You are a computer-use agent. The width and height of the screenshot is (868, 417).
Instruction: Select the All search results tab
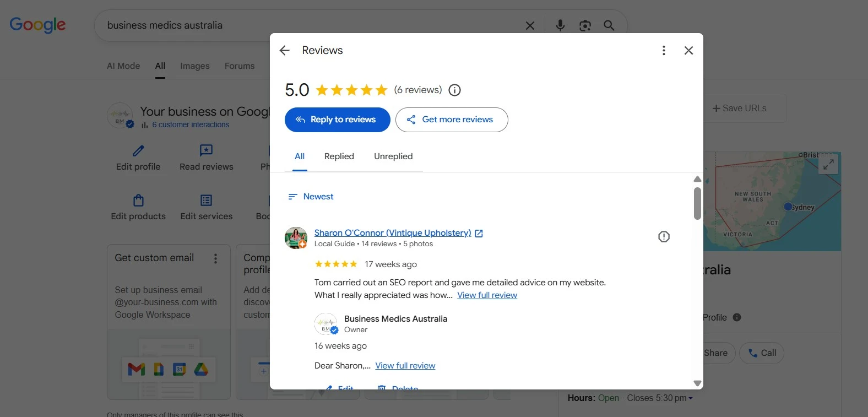(160, 66)
